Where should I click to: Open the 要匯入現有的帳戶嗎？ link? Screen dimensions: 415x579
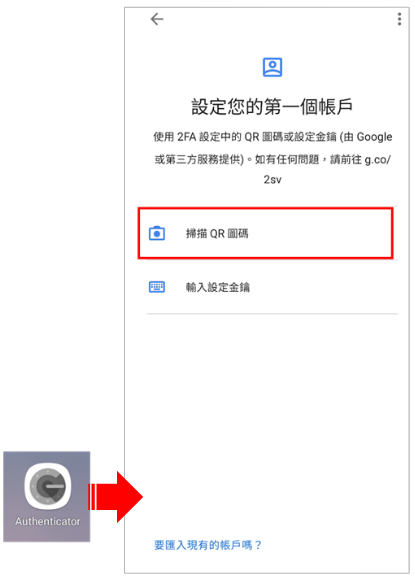pyautogui.click(x=208, y=545)
